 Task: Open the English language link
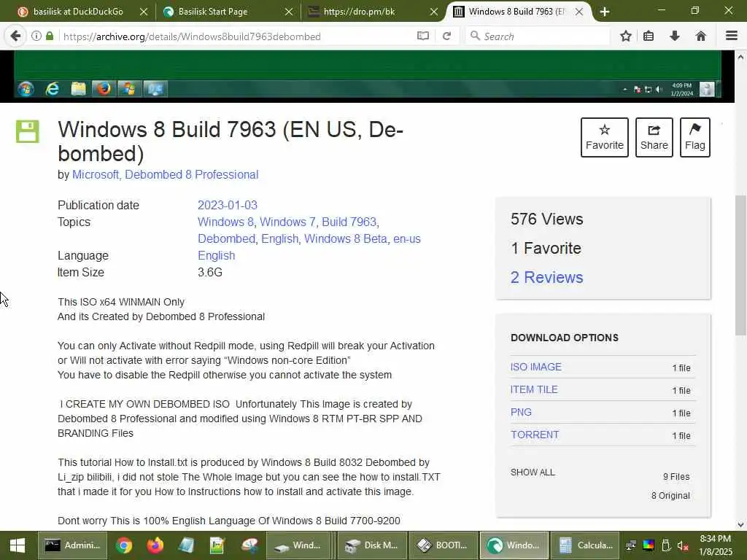click(216, 256)
